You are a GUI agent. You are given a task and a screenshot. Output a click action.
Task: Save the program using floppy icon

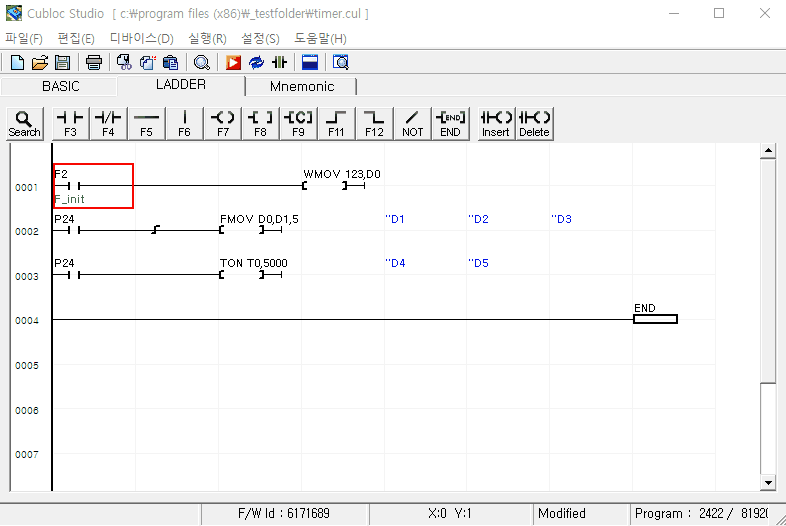click(x=62, y=62)
